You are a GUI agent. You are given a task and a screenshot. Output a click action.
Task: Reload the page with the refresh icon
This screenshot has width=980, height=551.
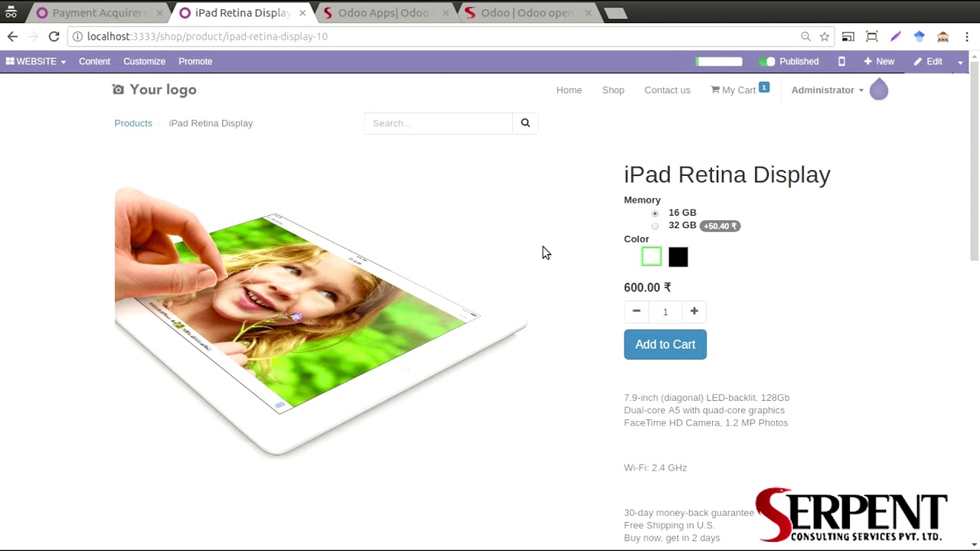(54, 36)
